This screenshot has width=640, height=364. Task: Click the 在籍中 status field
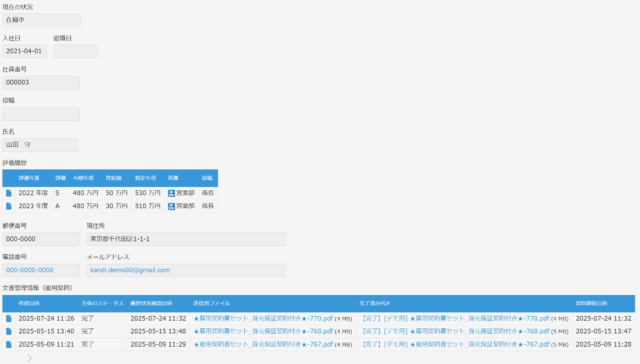pos(41,20)
